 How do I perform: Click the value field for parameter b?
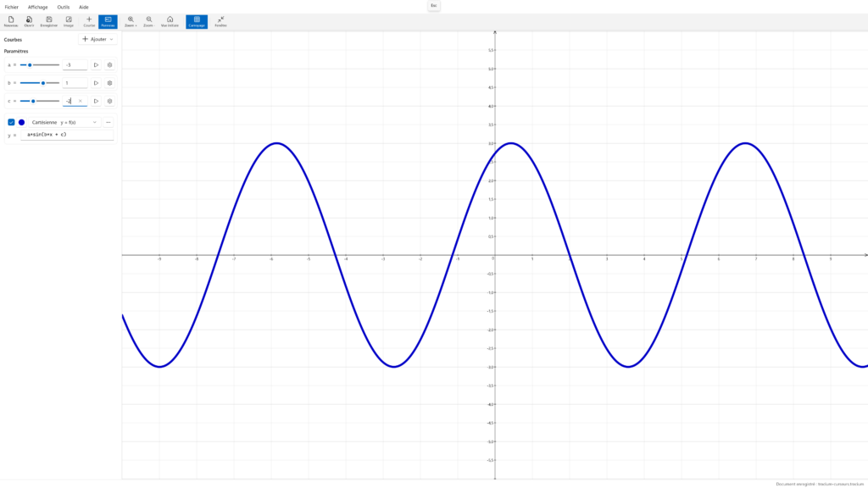75,83
